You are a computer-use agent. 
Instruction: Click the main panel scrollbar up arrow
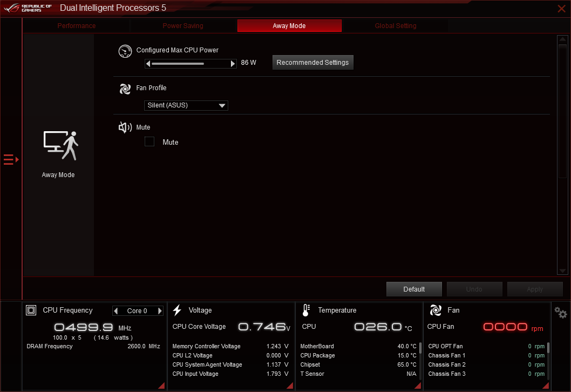[562, 39]
